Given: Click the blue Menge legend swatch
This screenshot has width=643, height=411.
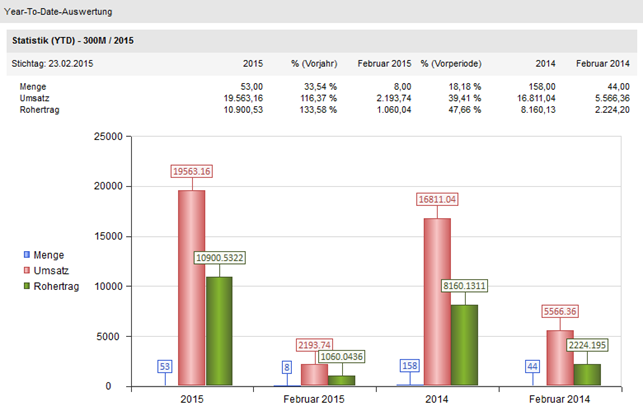Looking at the screenshot, I should click(26, 255).
